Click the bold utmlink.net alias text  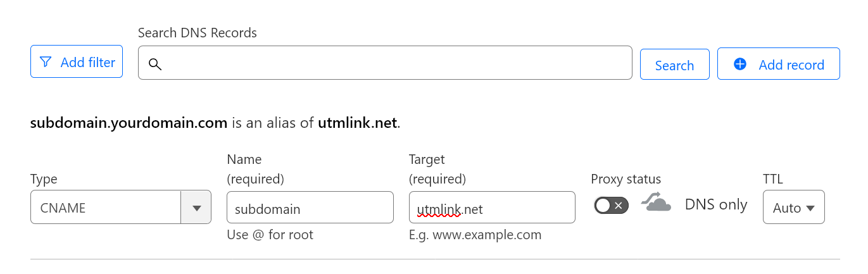pyautogui.click(x=357, y=123)
